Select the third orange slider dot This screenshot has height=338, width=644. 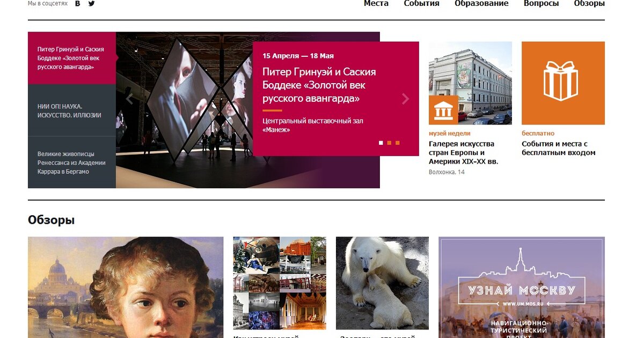(x=397, y=143)
